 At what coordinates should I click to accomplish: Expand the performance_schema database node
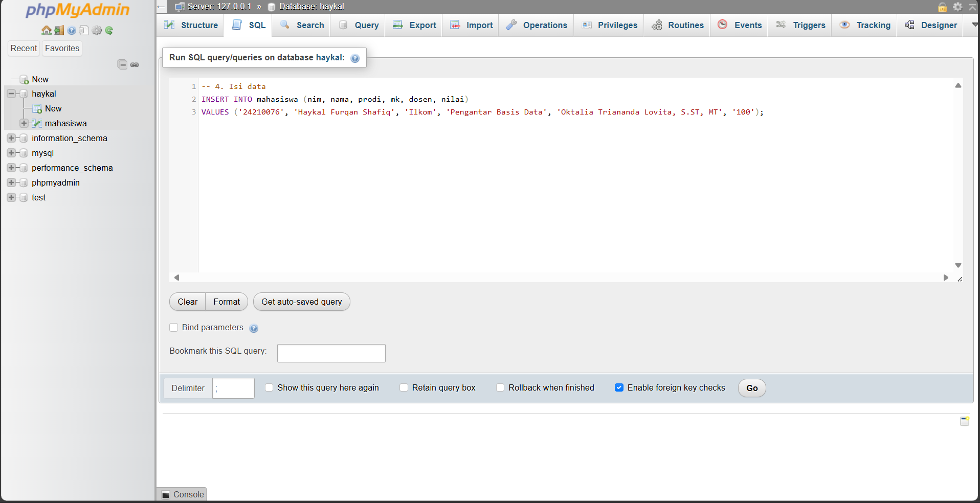11,168
